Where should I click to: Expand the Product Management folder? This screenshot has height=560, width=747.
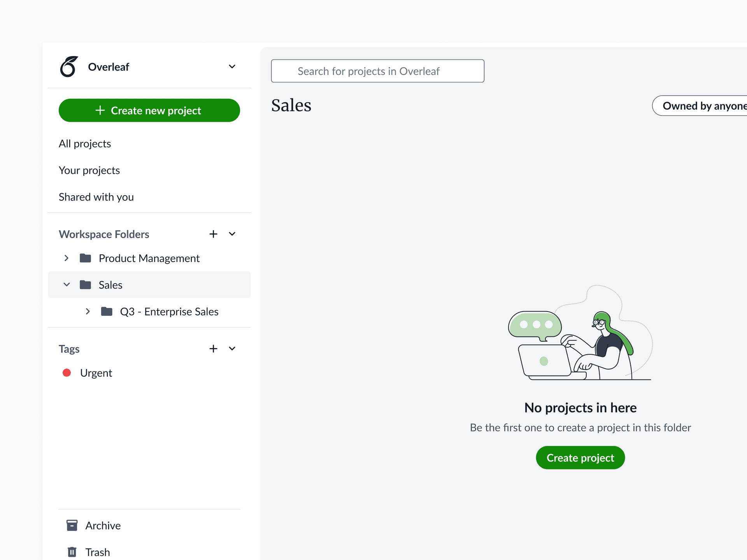pos(67,258)
